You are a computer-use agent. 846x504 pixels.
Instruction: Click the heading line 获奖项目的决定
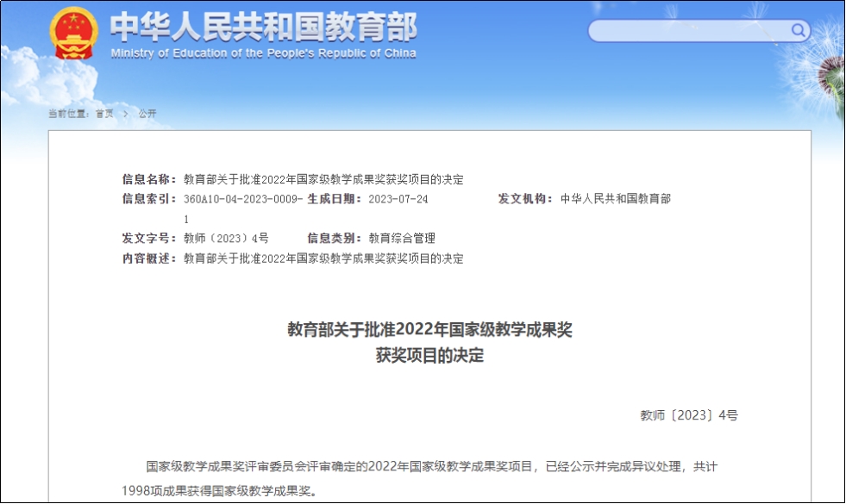(x=429, y=355)
